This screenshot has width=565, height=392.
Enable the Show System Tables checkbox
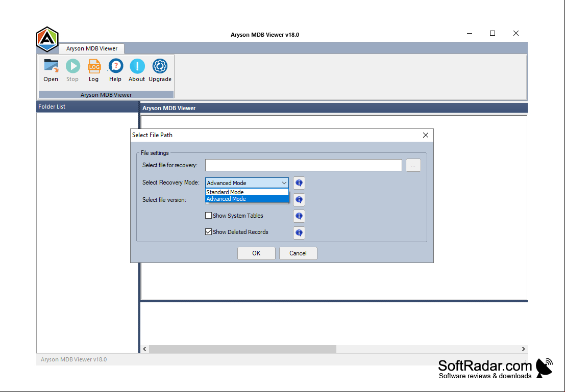pos(208,216)
